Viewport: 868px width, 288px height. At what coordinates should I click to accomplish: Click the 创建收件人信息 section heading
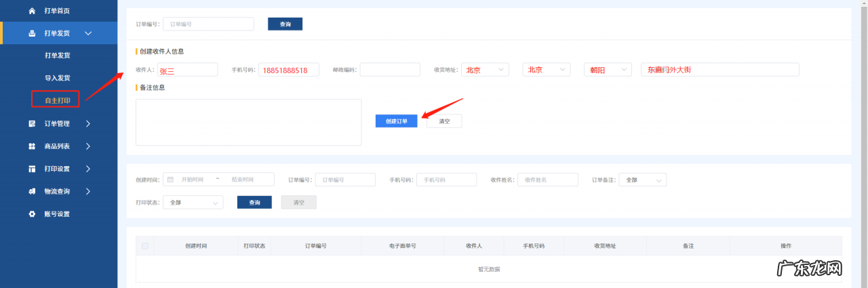pyautogui.click(x=161, y=52)
